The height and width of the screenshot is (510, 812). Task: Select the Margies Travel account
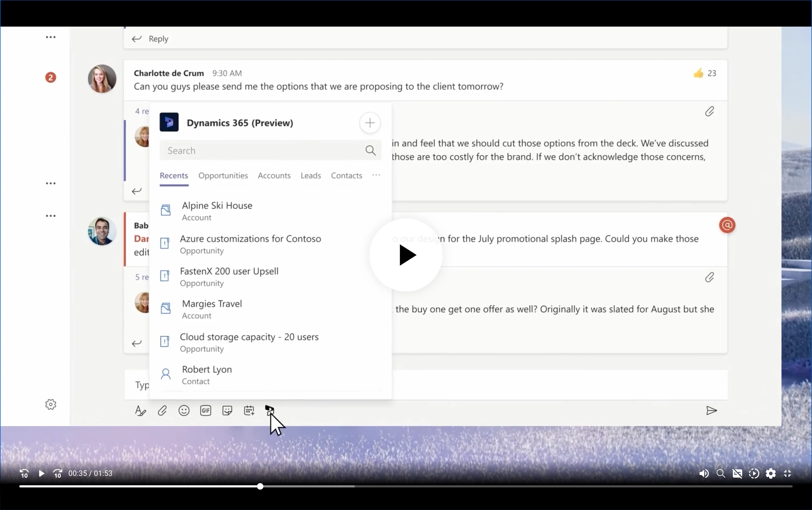[270, 309]
